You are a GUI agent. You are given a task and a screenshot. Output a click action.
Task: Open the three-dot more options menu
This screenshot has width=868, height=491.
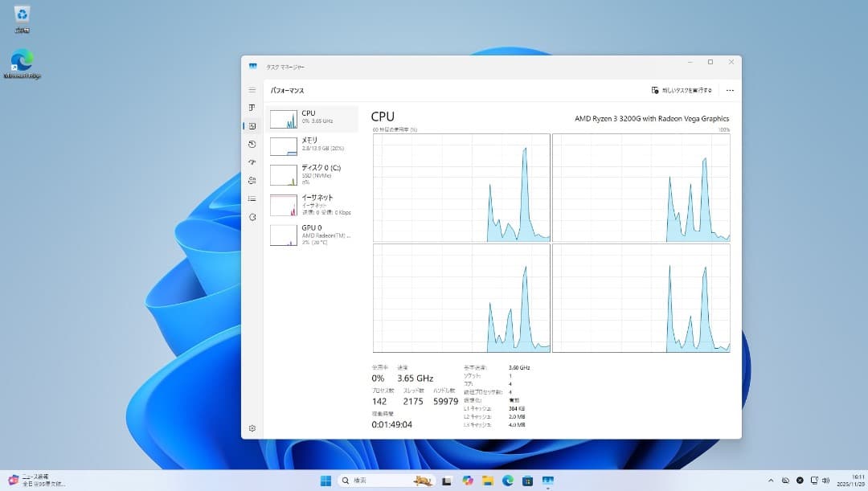730,91
